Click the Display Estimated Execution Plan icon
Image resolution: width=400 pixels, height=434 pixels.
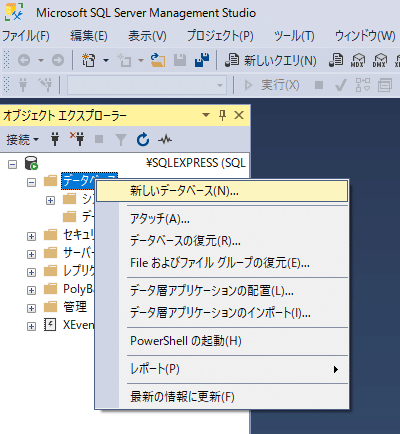[x=363, y=85]
